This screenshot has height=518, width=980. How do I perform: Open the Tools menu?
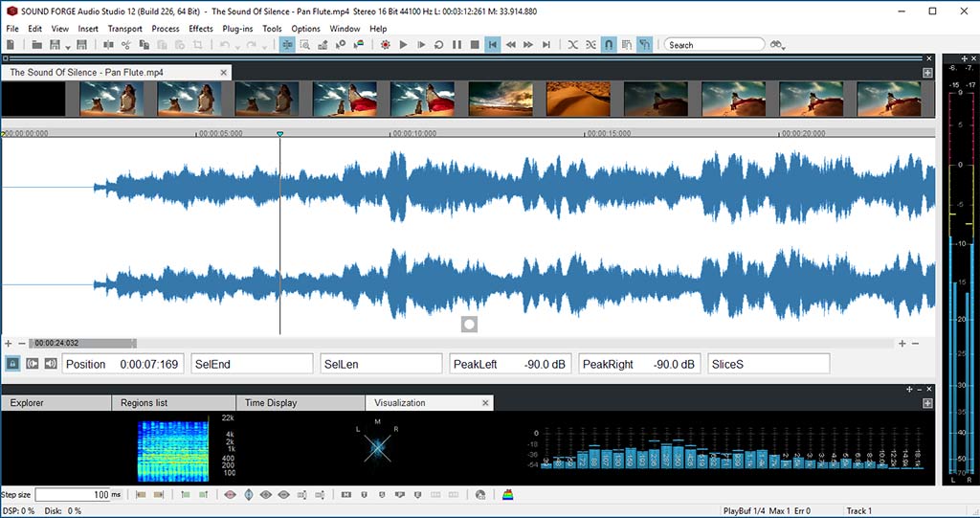click(272, 29)
